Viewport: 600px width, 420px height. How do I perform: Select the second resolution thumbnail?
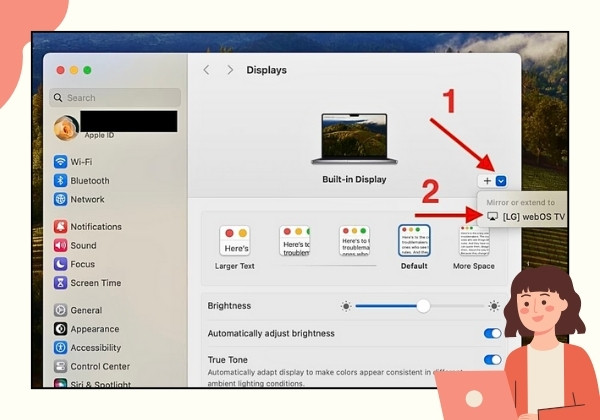click(x=295, y=241)
